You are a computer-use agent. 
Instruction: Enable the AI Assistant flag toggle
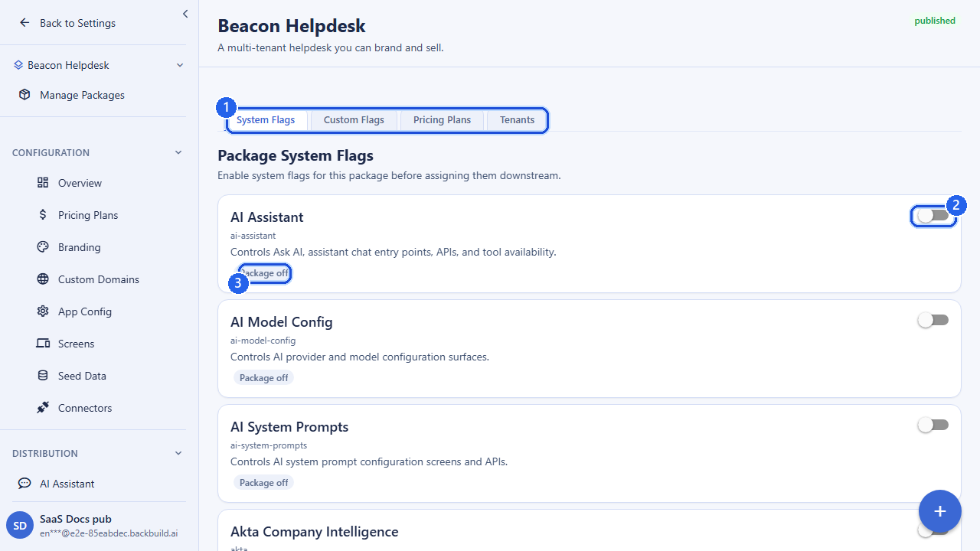click(x=933, y=216)
